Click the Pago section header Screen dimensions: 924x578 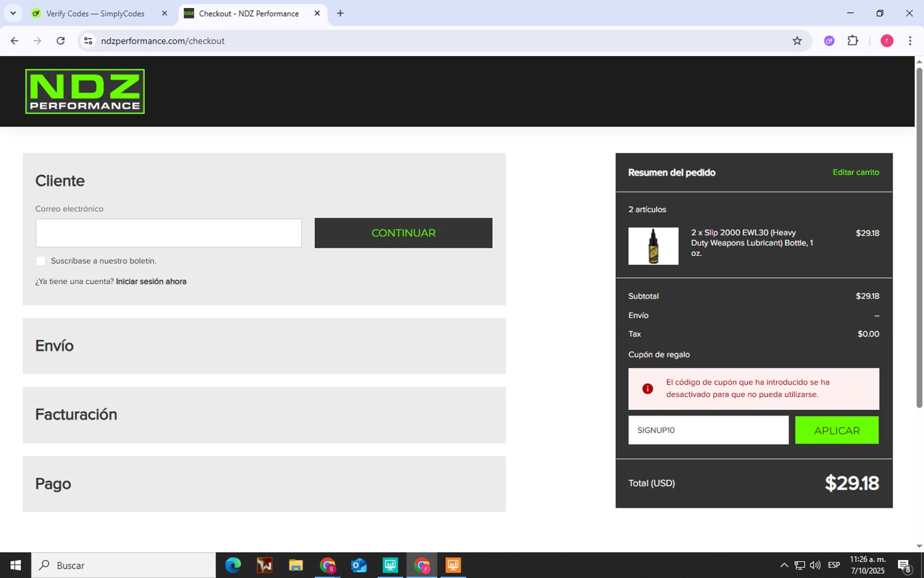coord(264,484)
